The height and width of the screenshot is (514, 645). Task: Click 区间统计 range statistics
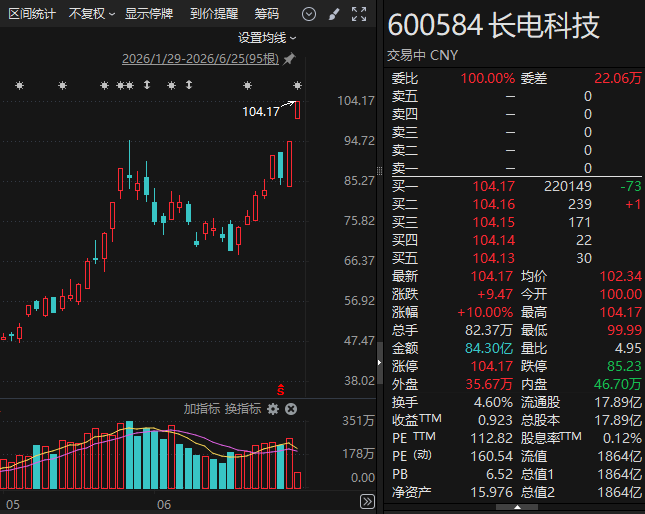click(x=32, y=14)
